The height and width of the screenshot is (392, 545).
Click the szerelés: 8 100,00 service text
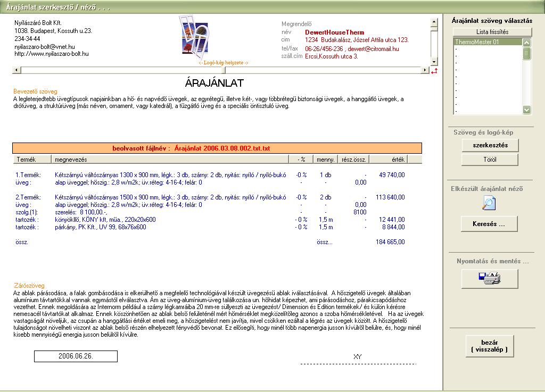pos(81,212)
